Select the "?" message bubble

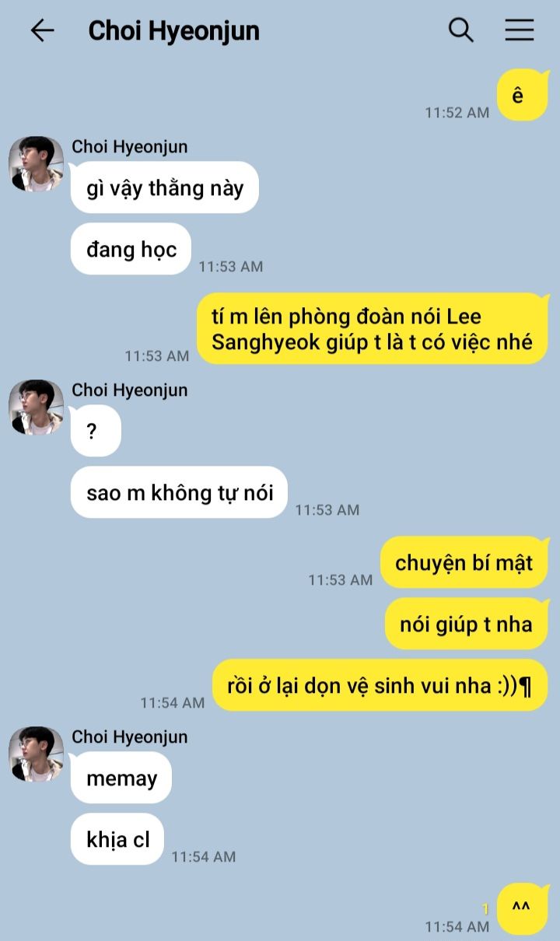click(96, 430)
